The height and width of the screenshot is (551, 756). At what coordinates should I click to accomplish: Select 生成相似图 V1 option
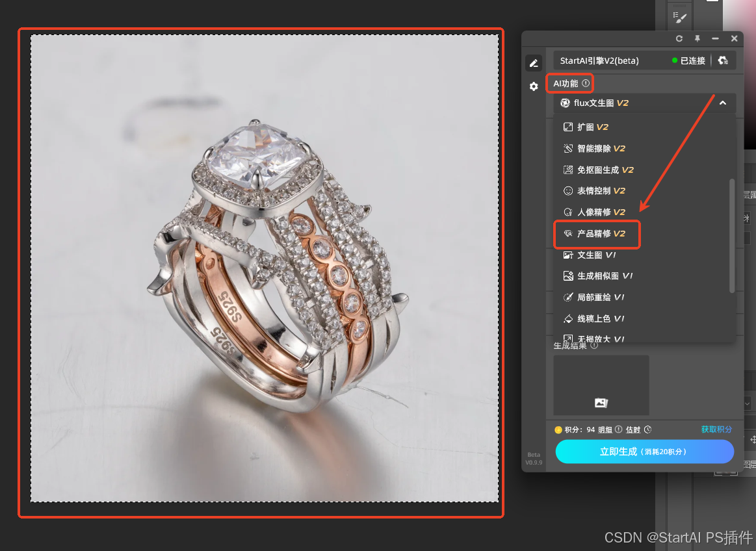click(645, 276)
